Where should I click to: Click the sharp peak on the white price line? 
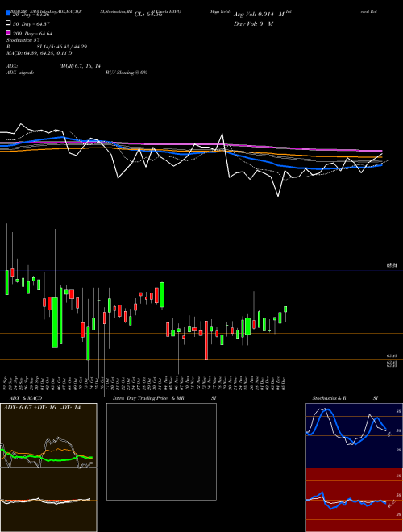click(222, 135)
